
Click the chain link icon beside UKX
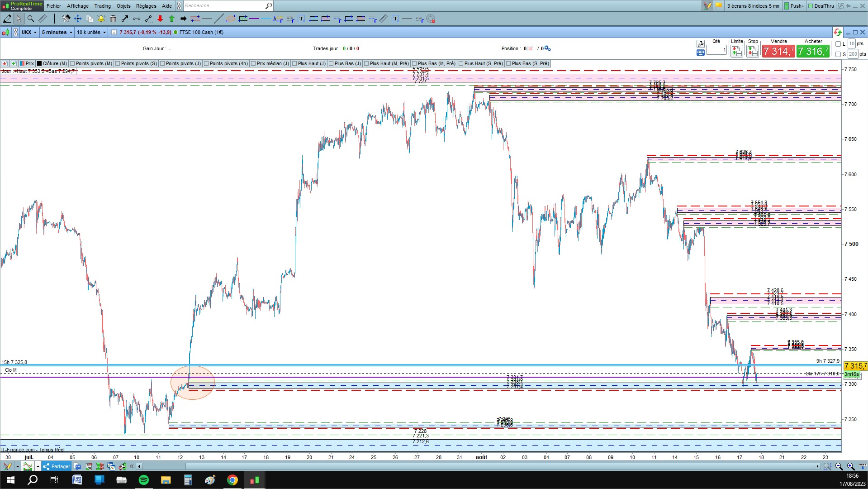pyautogui.click(x=16, y=32)
